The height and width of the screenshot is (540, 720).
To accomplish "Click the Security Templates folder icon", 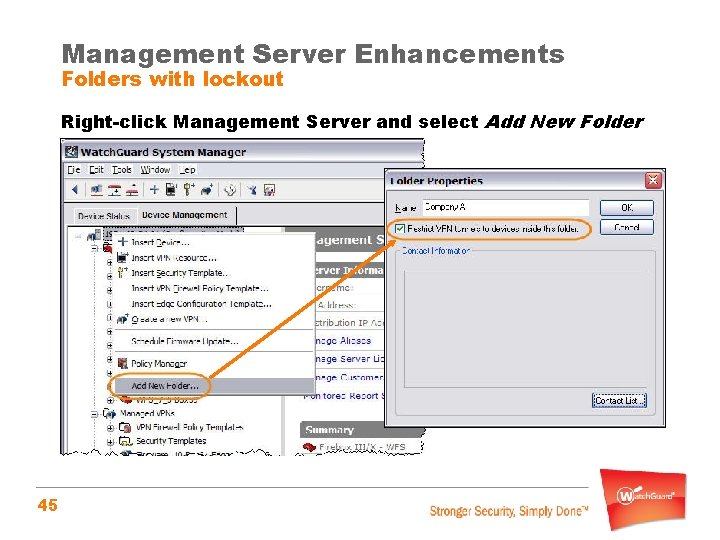I will pos(125,441).
